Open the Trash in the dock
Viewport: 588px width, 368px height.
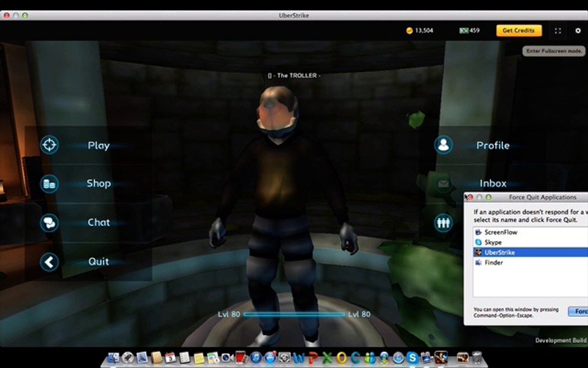click(477, 357)
